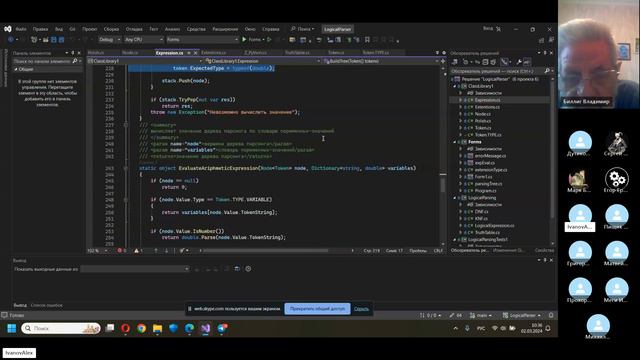Select DNF.cs in Solution Explorer
This screenshot has width=640, height=360.
tap(481, 211)
